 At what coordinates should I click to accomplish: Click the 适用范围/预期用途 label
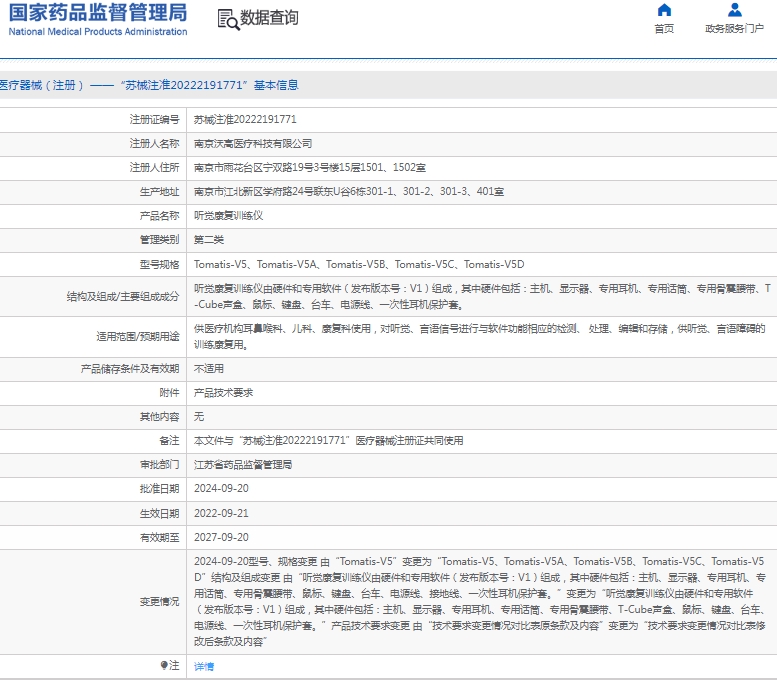(138, 337)
